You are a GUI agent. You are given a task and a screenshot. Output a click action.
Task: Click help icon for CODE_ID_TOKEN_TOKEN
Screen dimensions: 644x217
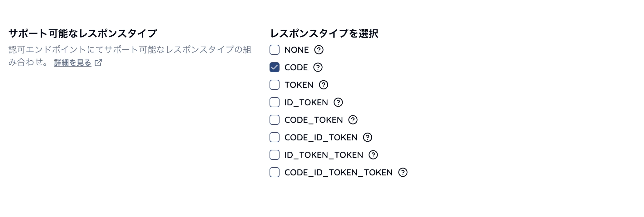click(x=403, y=172)
